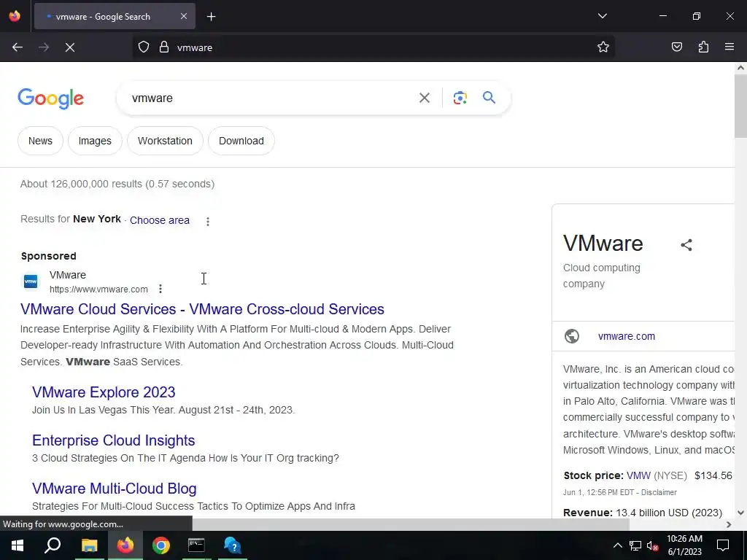Stop loading the page
The image size is (747, 560).
coord(70,47)
